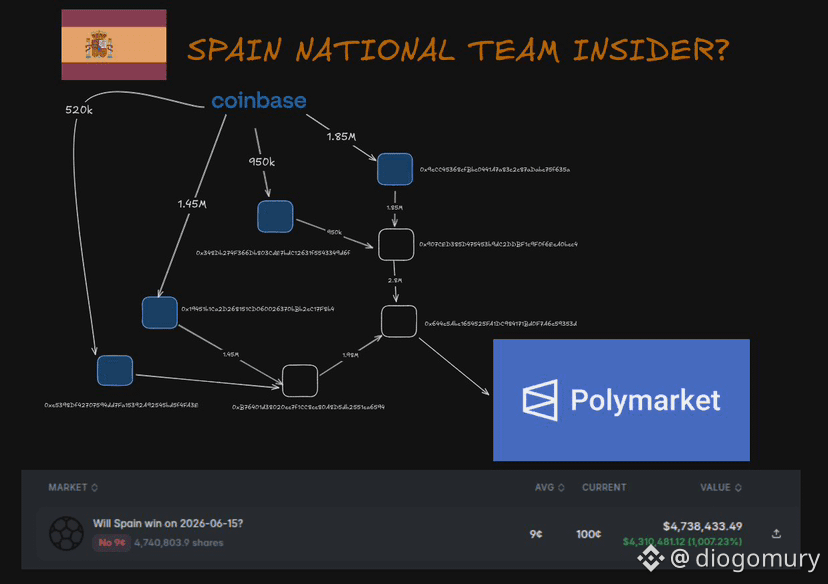Click the coinbase logo
828x584 pixels.
259,100
